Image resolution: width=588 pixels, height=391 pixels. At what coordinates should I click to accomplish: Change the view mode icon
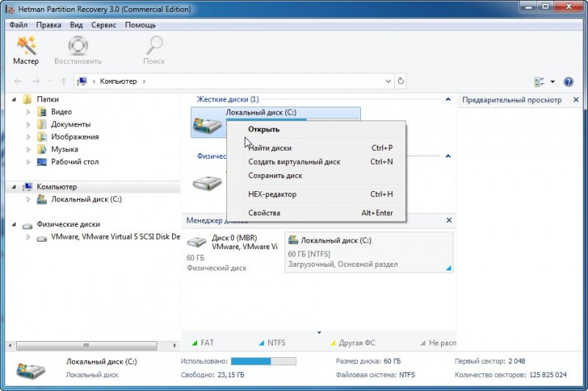pos(539,82)
